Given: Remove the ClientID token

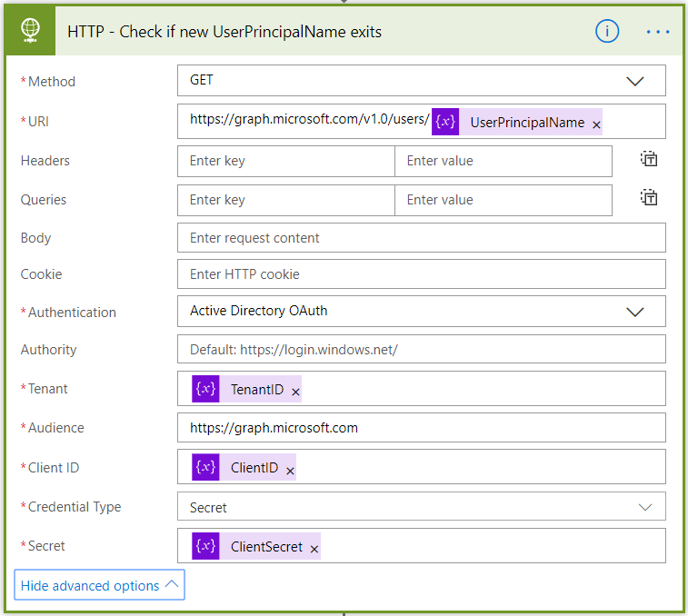Looking at the screenshot, I should point(290,471).
